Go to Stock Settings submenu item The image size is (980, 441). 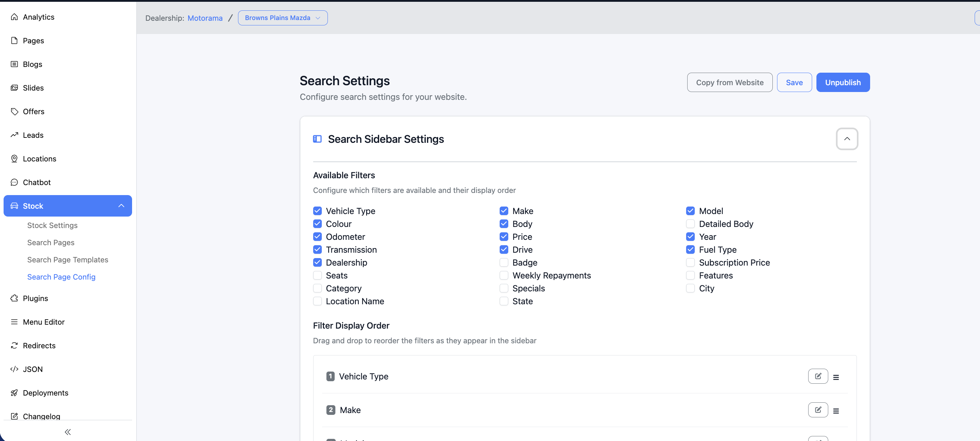tap(52, 225)
